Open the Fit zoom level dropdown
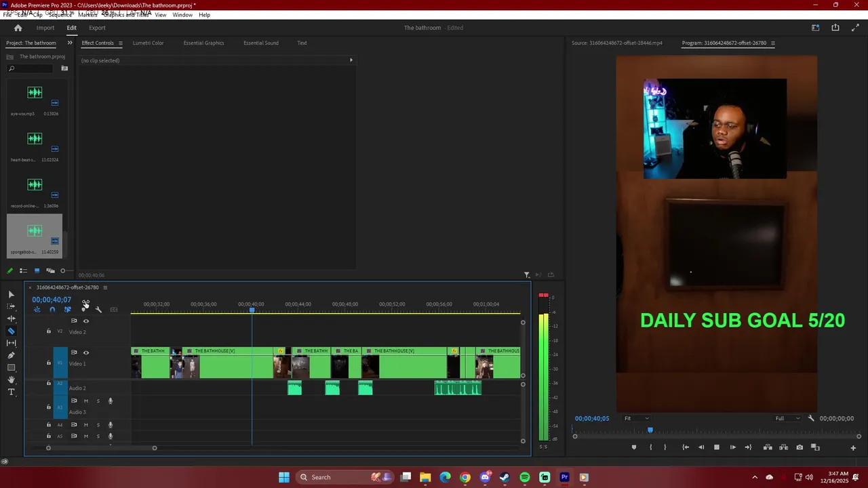This screenshot has width=868, height=488. (636, 418)
